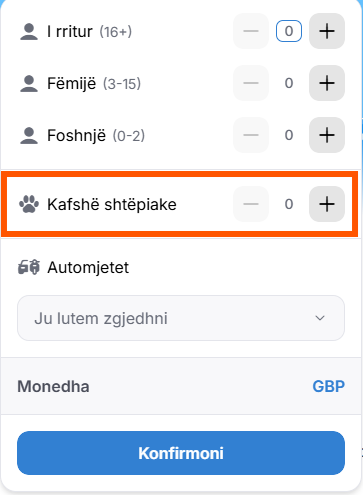
Task: Click the I rritur count input field
Action: (x=289, y=31)
